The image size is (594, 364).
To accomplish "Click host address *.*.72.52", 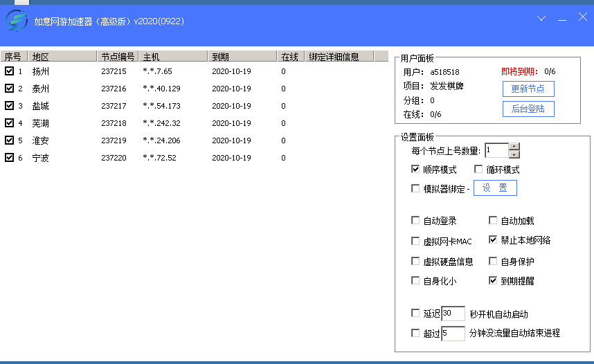I will click(159, 158).
